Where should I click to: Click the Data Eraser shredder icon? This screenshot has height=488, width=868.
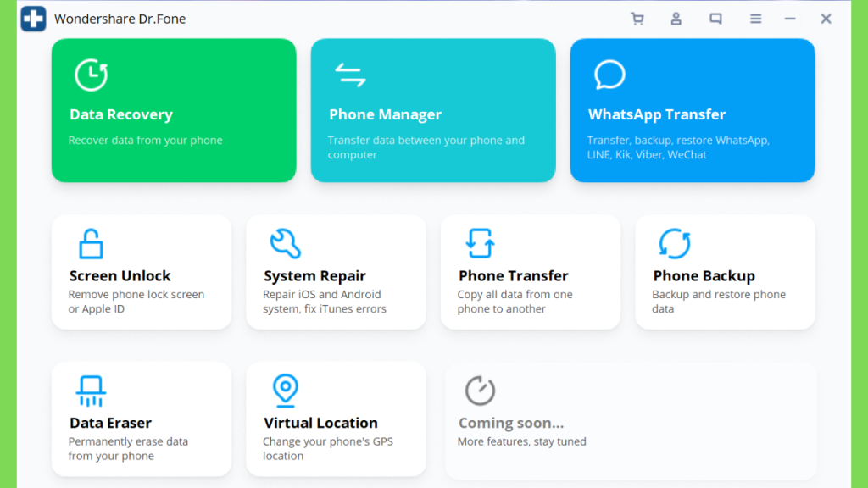[x=91, y=391]
